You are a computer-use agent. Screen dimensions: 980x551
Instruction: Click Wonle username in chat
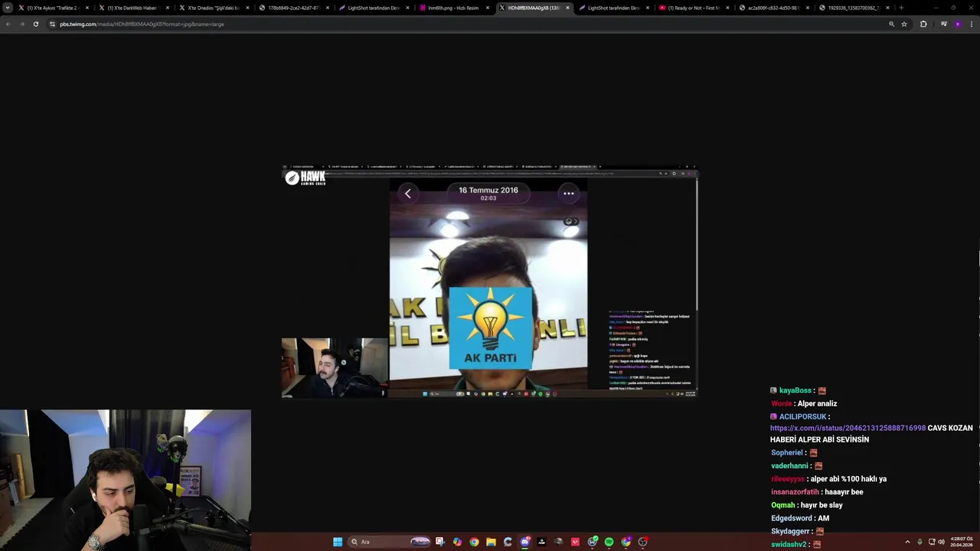[x=781, y=403]
